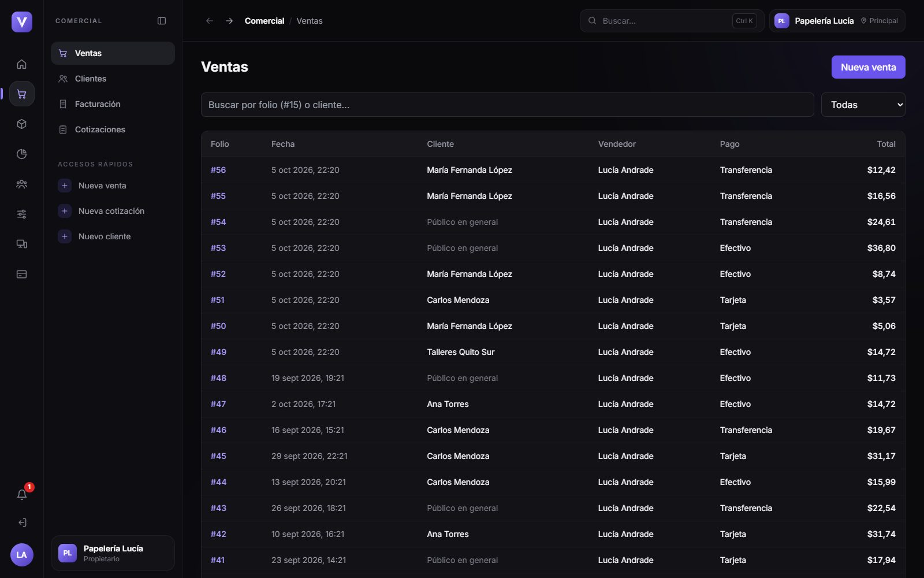Open the Todas filter dropdown
924x578 pixels.
863,105
